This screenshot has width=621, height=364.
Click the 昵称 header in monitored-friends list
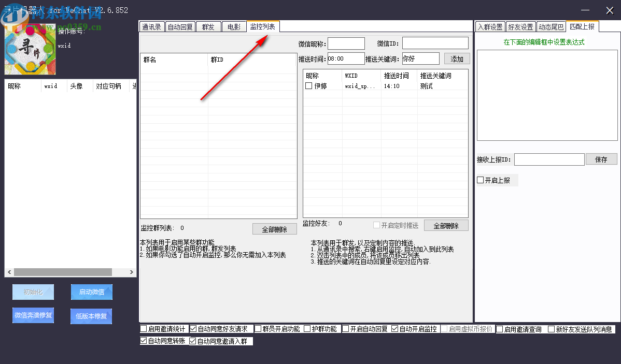point(323,76)
